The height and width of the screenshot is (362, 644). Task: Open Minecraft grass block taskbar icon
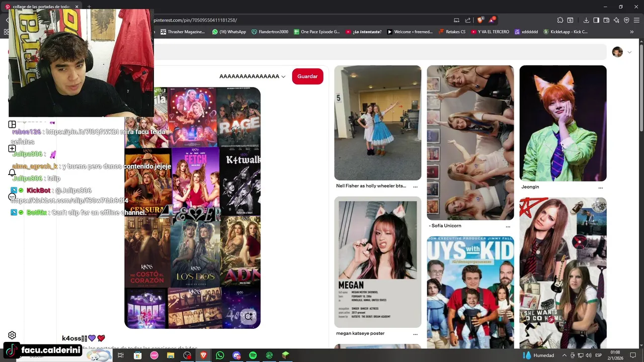tap(286, 355)
